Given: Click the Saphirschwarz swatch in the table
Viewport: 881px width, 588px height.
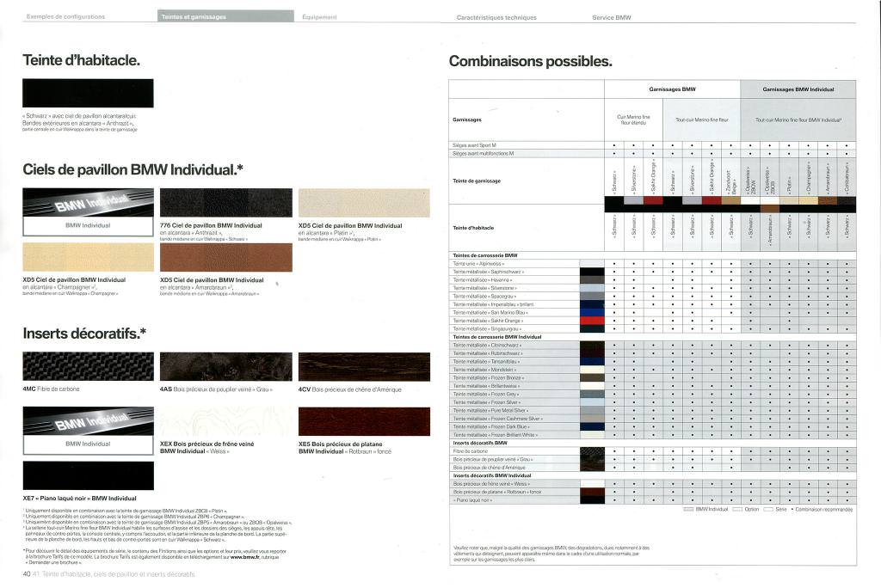Looking at the screenshot, I should (x=592, y=272).
